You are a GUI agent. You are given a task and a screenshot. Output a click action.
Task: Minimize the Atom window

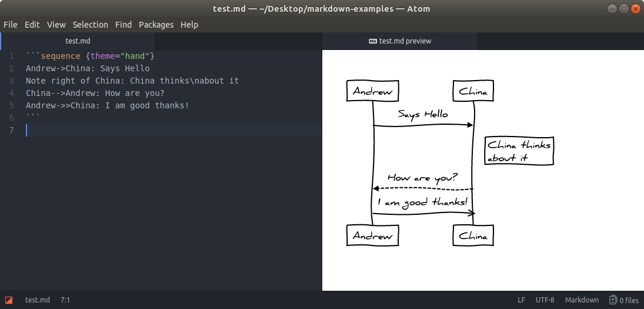pyautogui.click(x=612, y=9)
